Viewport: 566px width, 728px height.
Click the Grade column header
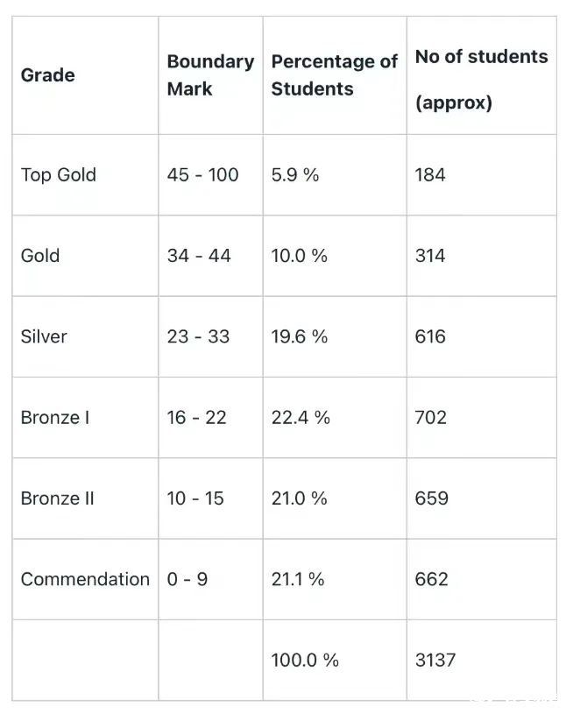pos(48,75)
